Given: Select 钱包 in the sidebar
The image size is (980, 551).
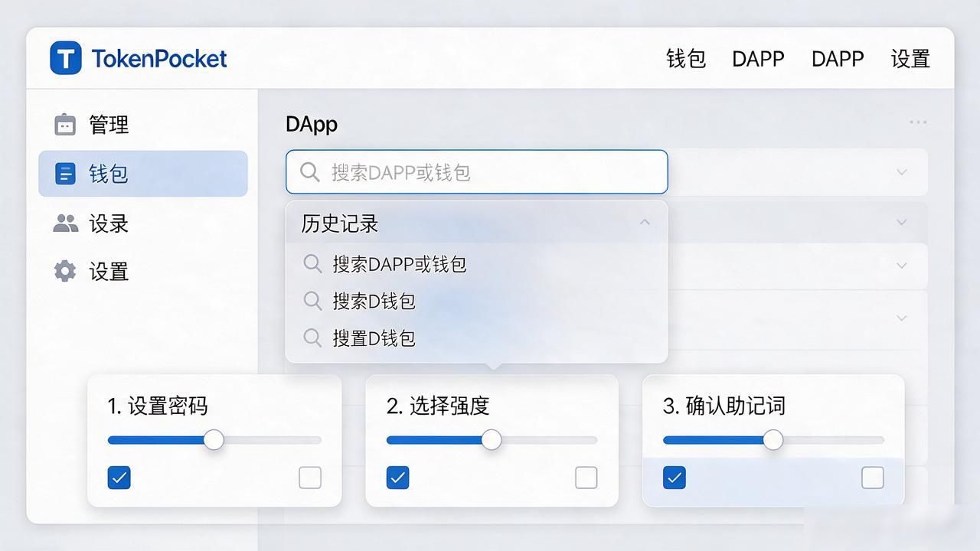Looking at the screenshot, I should 143,174.
